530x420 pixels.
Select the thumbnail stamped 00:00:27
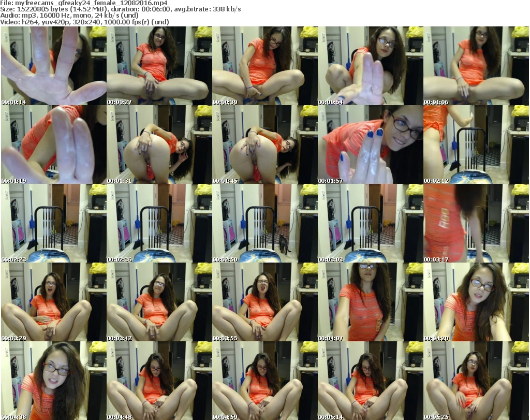[159, 66]
